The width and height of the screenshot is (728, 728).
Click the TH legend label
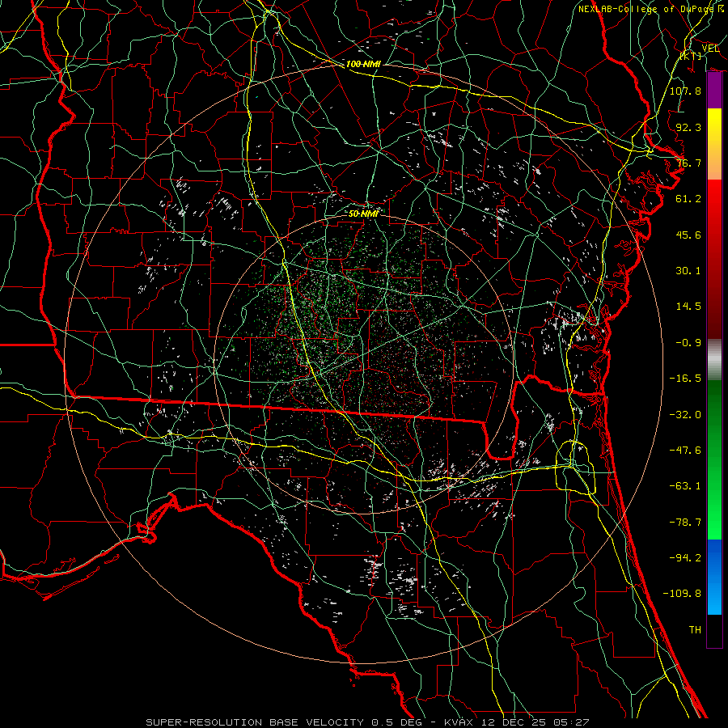click(695, 630)
